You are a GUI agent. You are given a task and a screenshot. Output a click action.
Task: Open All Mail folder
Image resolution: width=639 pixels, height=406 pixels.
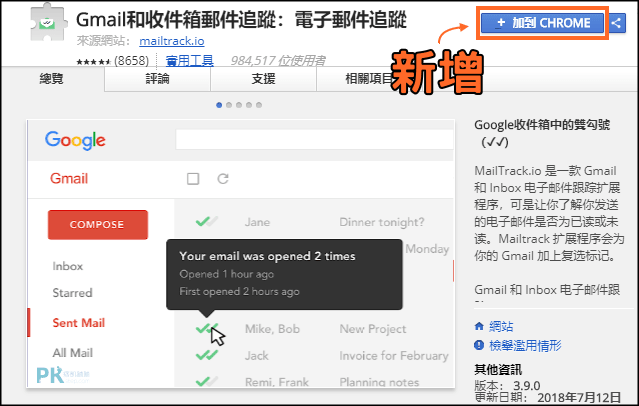[73, 353]
